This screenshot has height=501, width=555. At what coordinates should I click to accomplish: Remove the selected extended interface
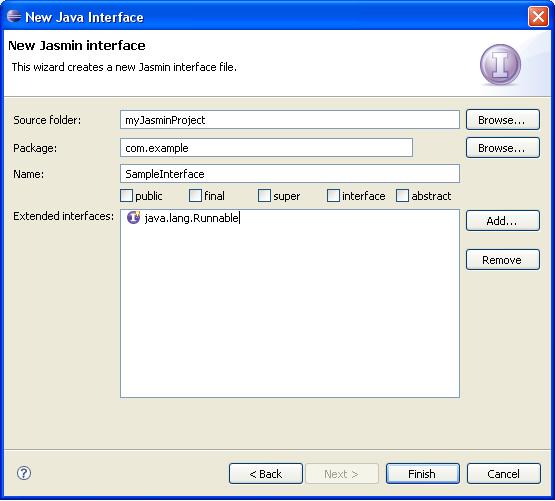pos(503,260)
